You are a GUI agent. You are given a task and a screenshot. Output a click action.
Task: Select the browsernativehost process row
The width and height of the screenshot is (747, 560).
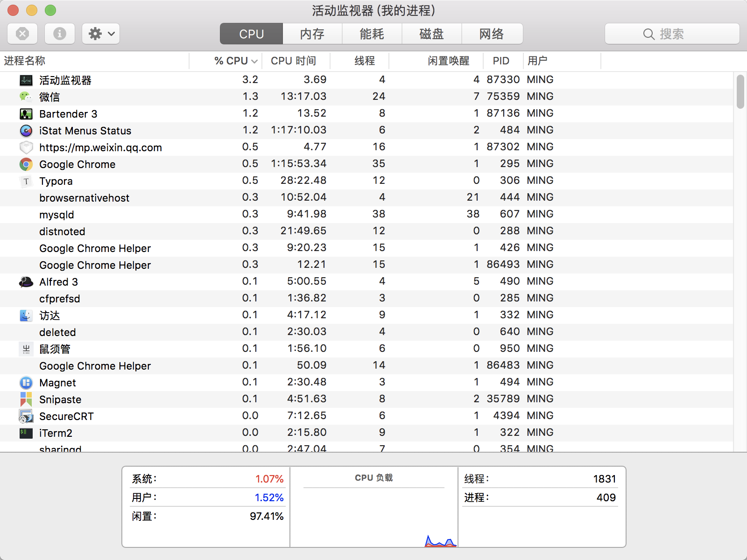[x=366, y=198]
